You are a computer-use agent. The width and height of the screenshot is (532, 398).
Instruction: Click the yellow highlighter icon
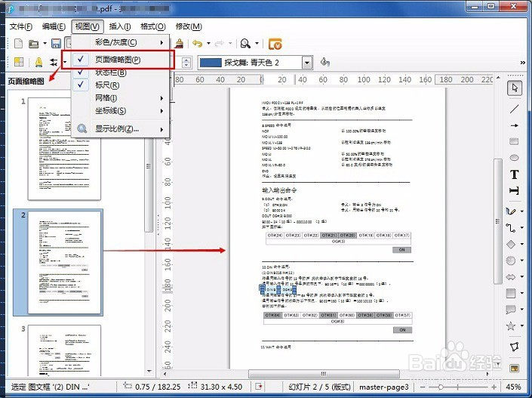coord(39,62)
